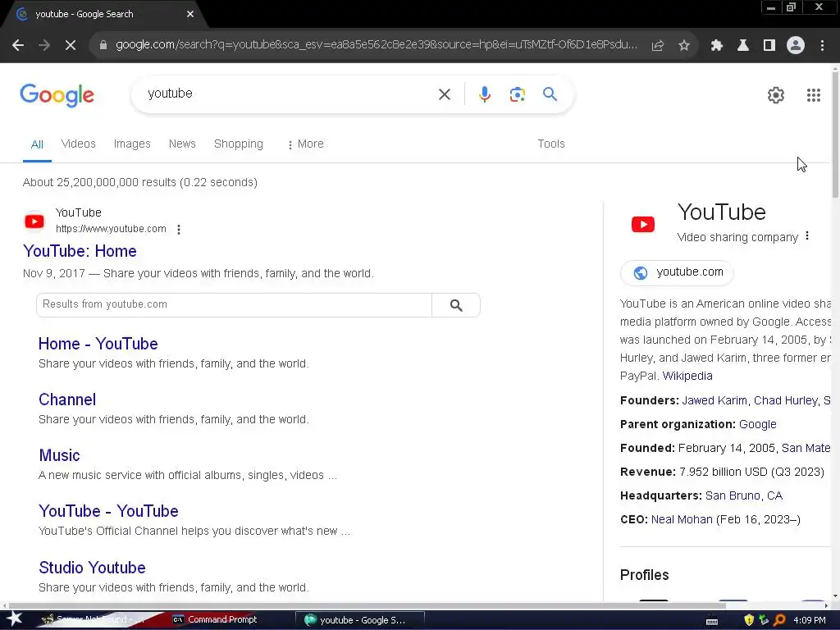Click the address bar URL

[376, 45]
